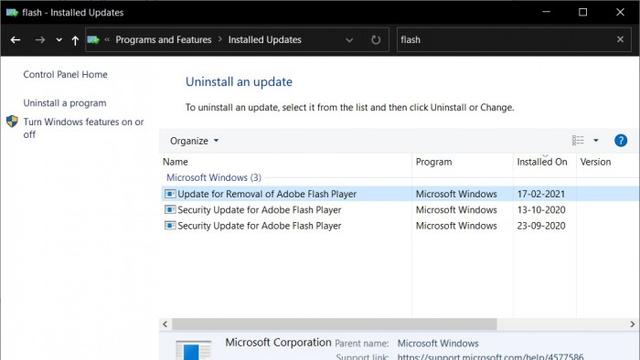
Task: Click the window title bar icon
Action: coord(12,12)
